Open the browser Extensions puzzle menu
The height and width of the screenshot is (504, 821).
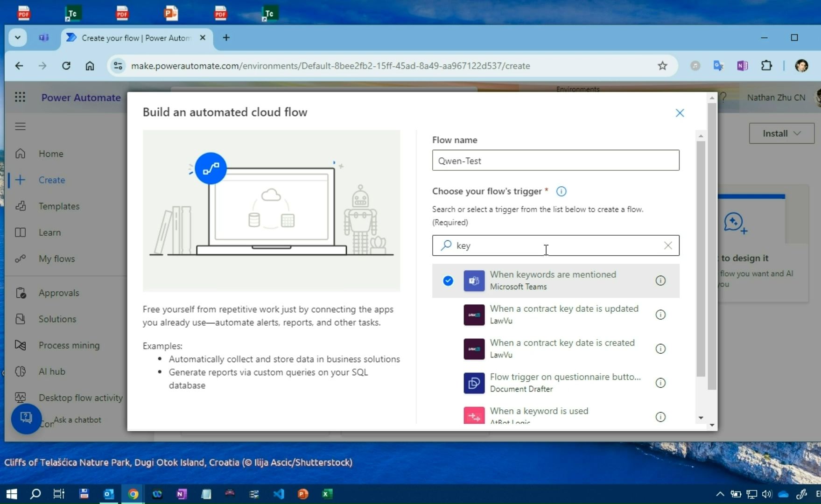[766, 66]
